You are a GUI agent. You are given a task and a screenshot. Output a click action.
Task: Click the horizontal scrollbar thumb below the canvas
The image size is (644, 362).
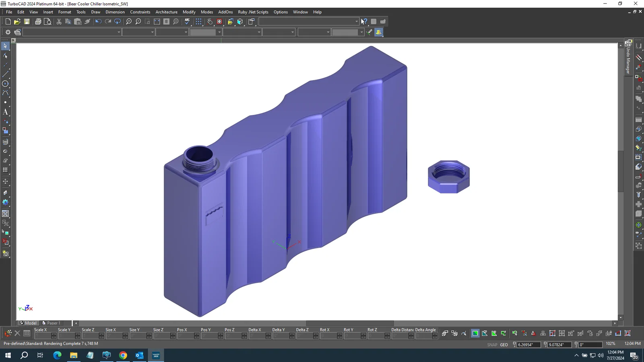point(350,323)
